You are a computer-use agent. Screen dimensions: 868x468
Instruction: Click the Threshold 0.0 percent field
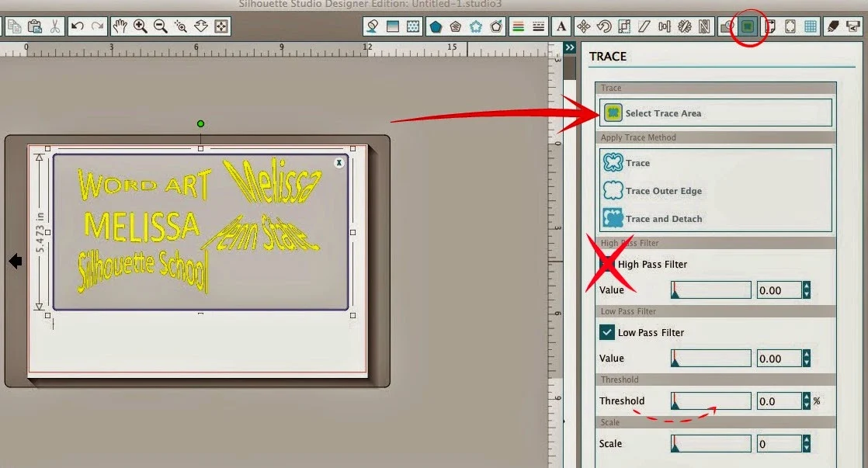[779, 400]
